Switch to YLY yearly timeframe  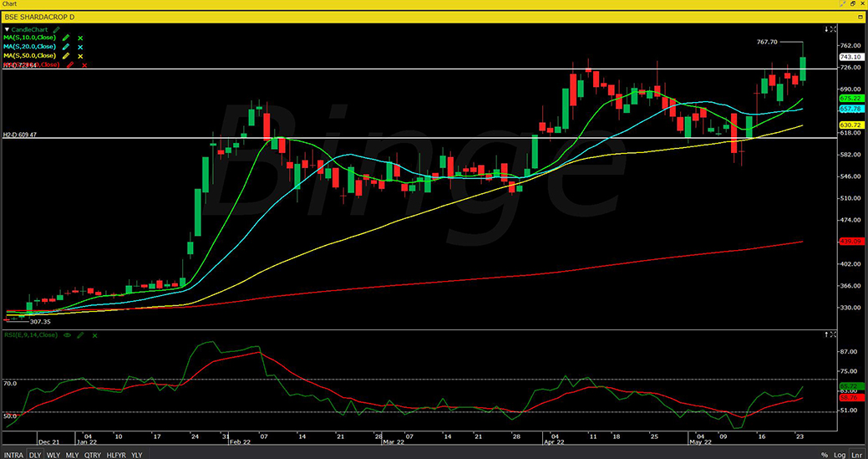pos(136,455)
